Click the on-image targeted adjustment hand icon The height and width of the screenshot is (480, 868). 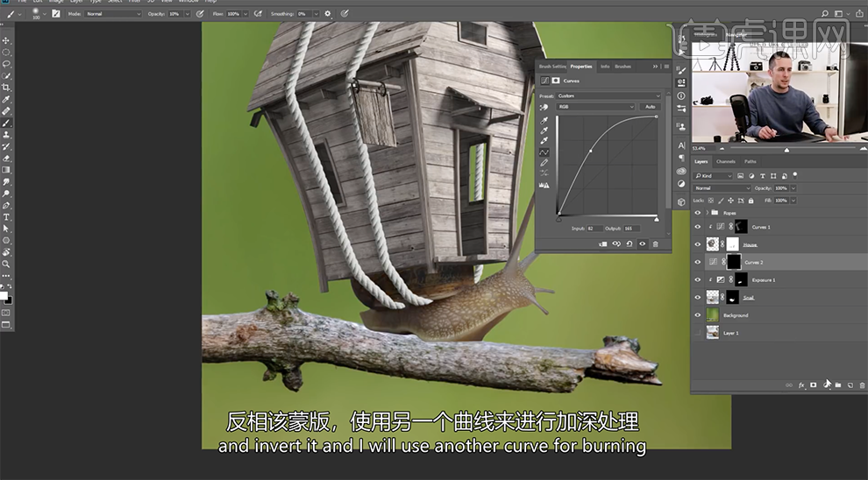544,107
